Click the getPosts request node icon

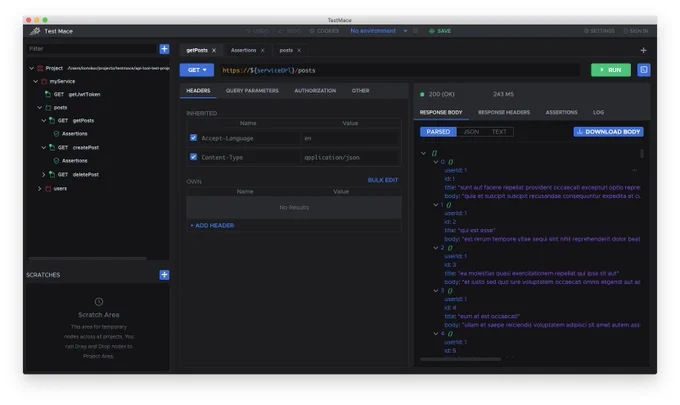52,121
